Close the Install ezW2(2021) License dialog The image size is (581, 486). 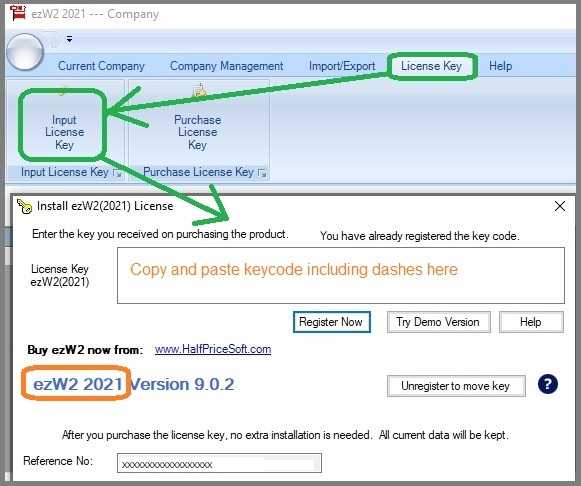click(x=560, y=206)
